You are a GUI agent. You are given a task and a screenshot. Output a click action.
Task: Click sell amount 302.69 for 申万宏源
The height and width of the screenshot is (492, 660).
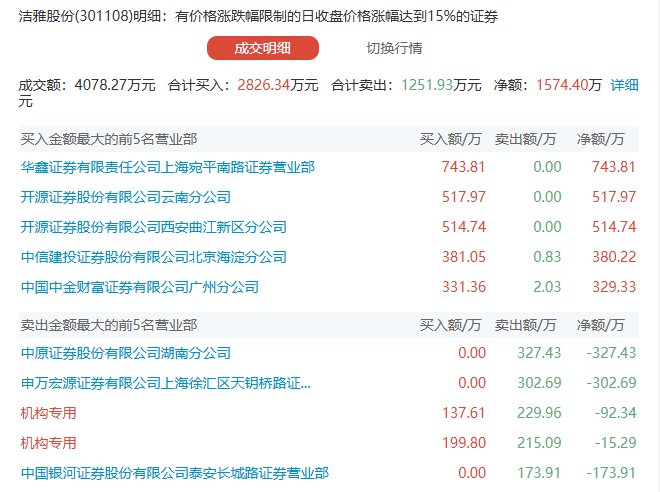(539, 383)
